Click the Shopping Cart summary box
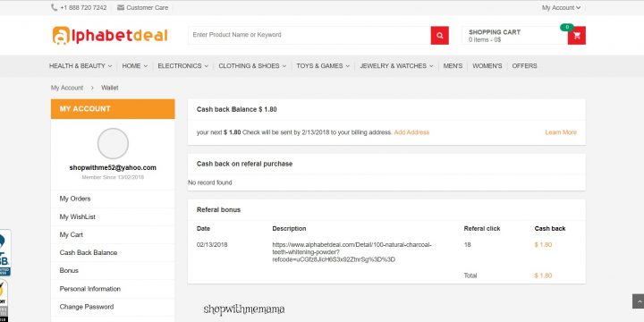This screenshot has width=644, height=322. [514, 35]
